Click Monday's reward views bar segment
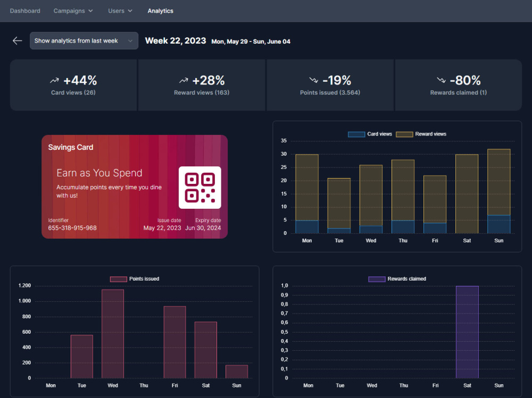Viewport: 532px width, 398px height. pyautogui.click(x=307, y=188)
